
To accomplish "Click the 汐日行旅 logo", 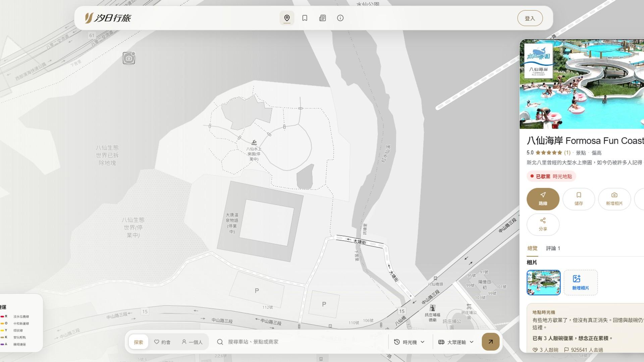I will pyautogui.click(x=108, y=18).
